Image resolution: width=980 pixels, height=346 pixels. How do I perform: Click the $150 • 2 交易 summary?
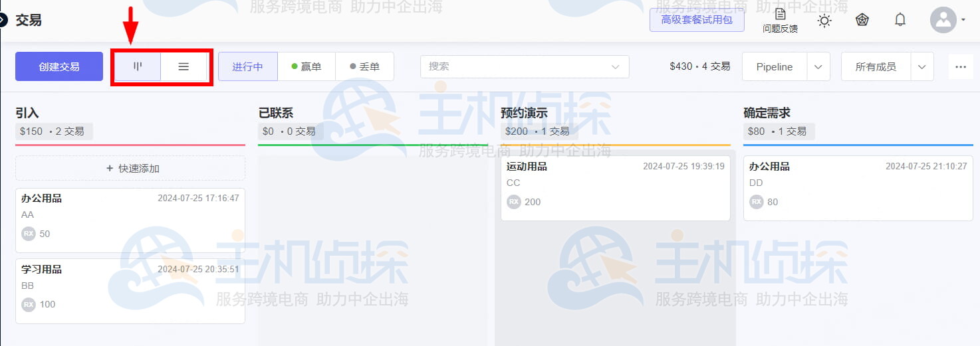point(54,131)
